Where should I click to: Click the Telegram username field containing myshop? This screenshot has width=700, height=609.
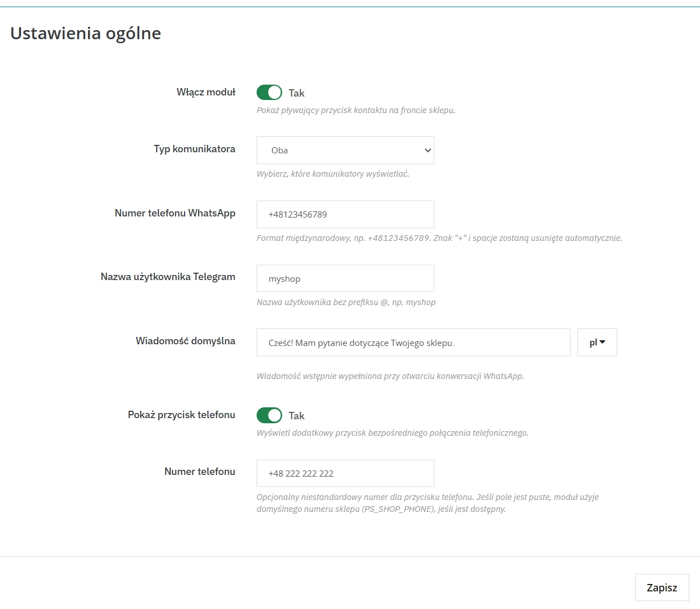345,279
